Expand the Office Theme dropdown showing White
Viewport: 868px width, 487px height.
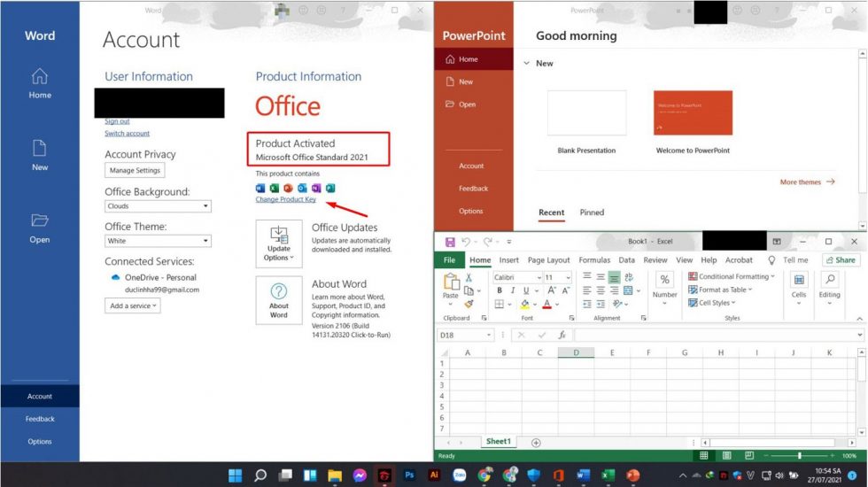click(158, 241)
